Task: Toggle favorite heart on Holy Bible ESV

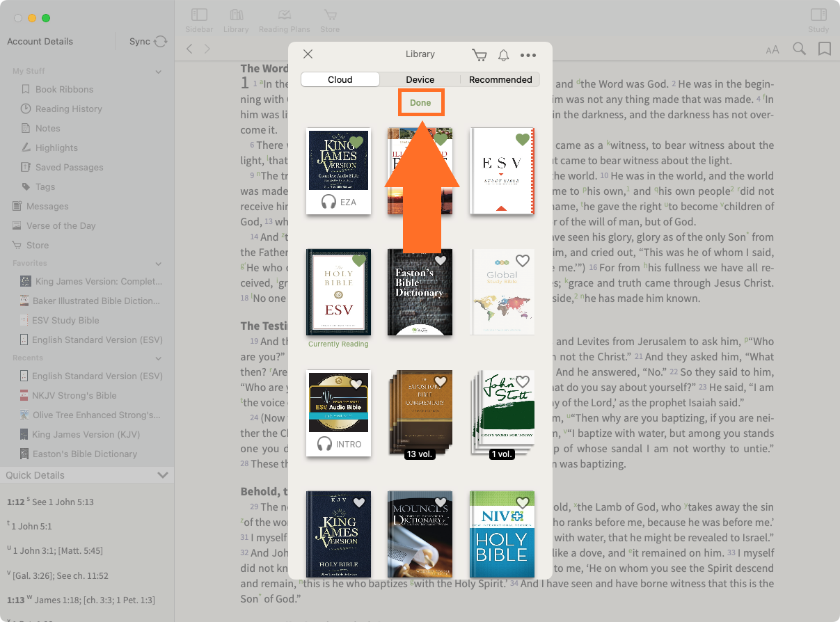Action: 359,261
